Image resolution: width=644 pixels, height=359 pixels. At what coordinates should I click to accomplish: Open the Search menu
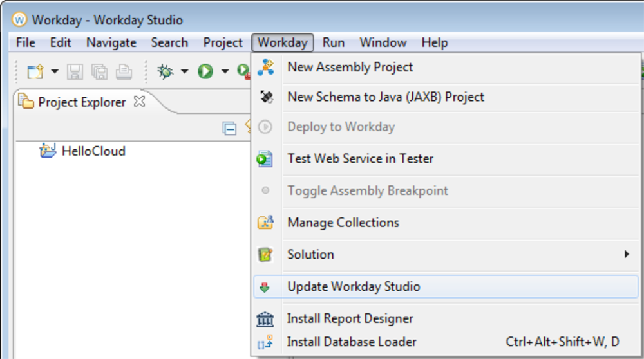[169, 42]
